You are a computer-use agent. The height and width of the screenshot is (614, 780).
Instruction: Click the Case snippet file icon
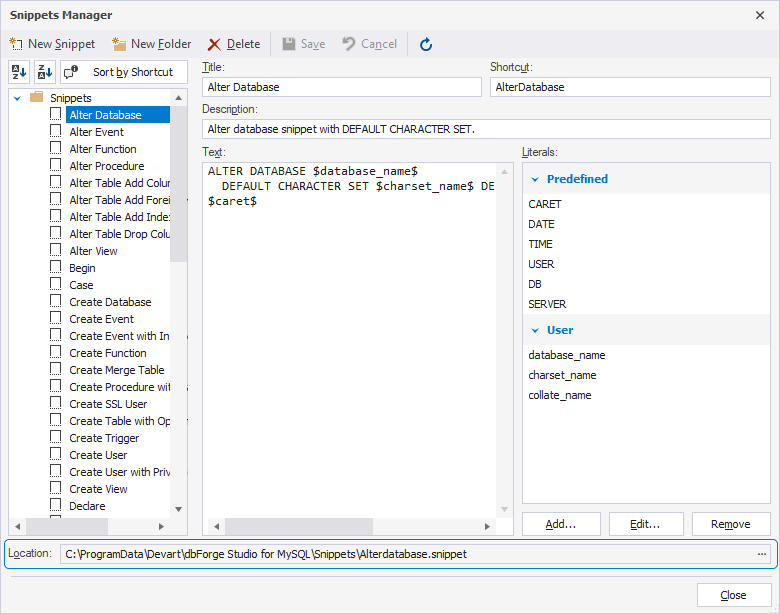(x=56, y=284)
